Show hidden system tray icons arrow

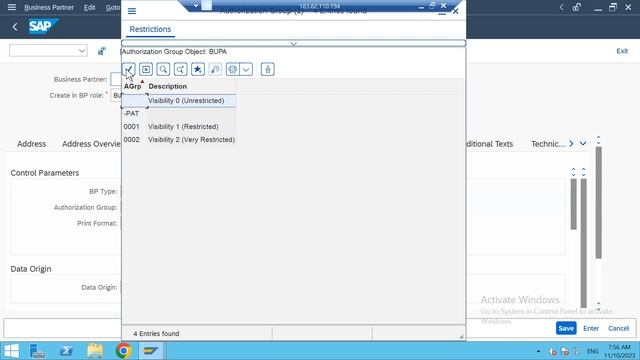click(538, 351)
